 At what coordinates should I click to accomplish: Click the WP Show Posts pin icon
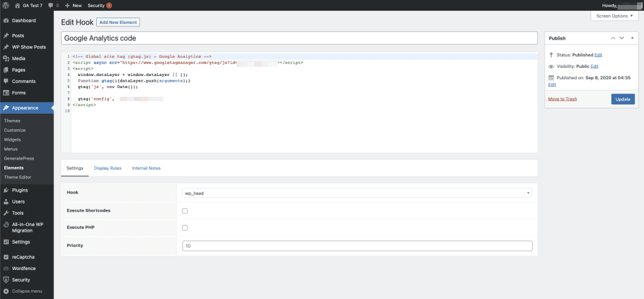[x=6, y=47]
